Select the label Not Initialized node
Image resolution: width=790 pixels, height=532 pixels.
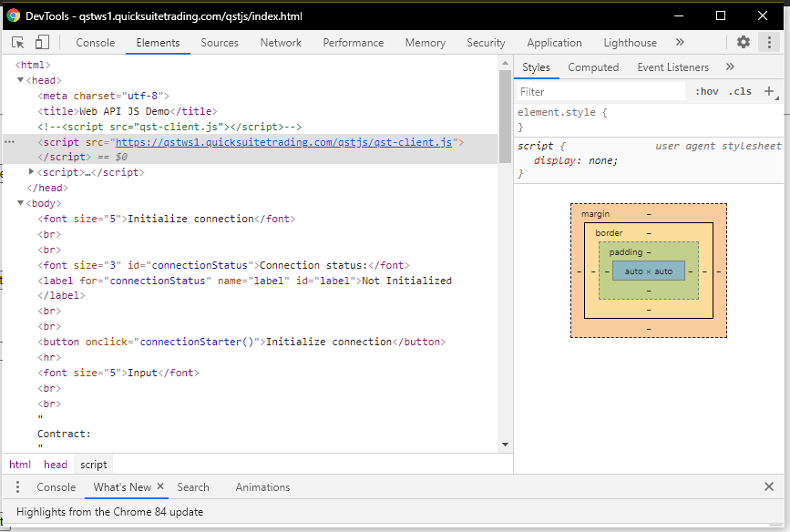point(244,288)
